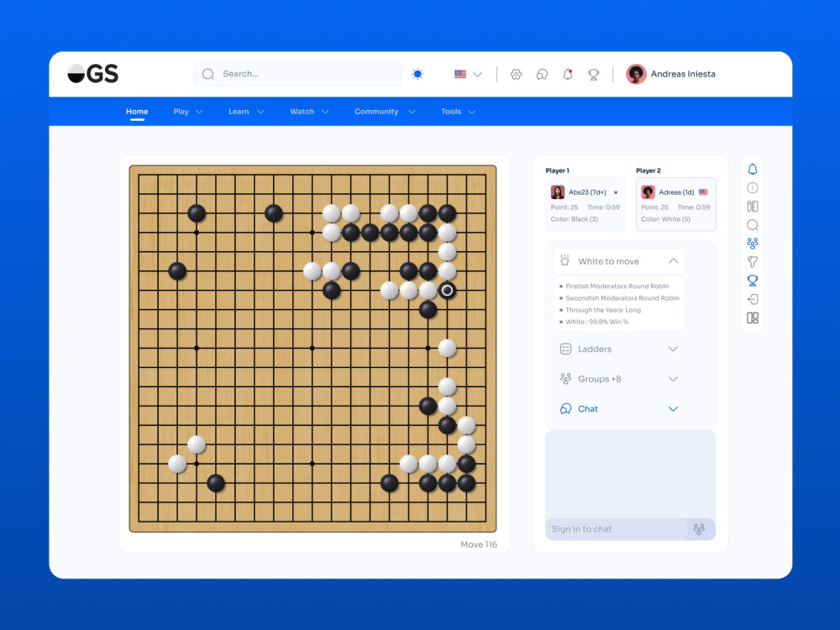This screenshot has height=630, width=840.
Task: Remove player Abs23 with the x button
Action: (x=614, y=192)
